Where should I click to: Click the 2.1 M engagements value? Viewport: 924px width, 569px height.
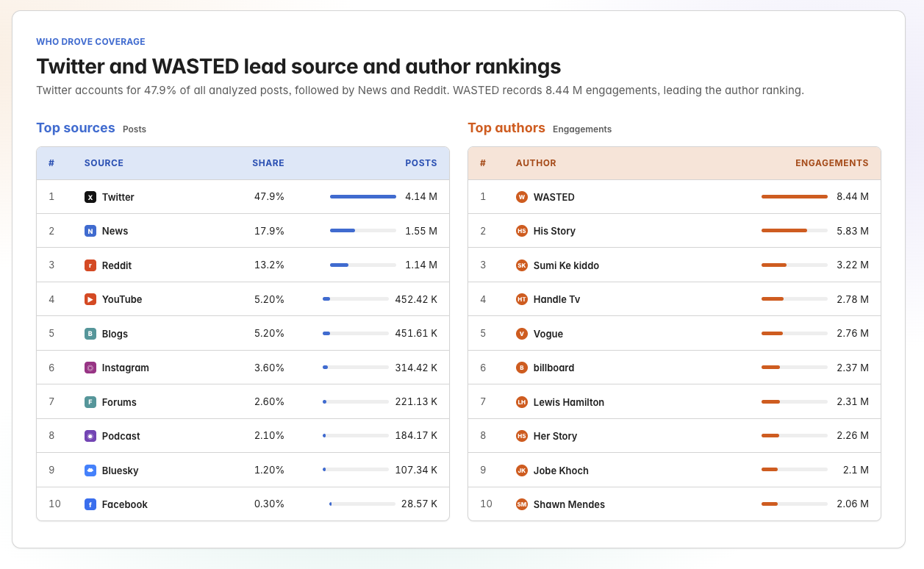pyautogui.click(x=856, y=470)
